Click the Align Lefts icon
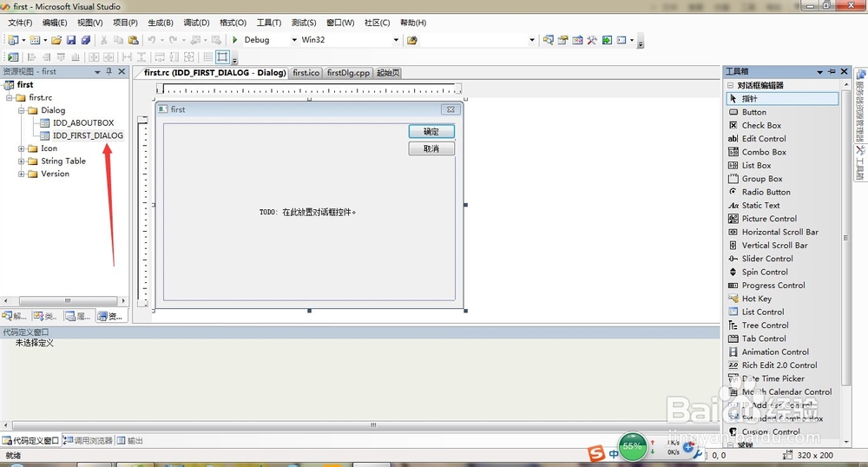 point(31,57)
